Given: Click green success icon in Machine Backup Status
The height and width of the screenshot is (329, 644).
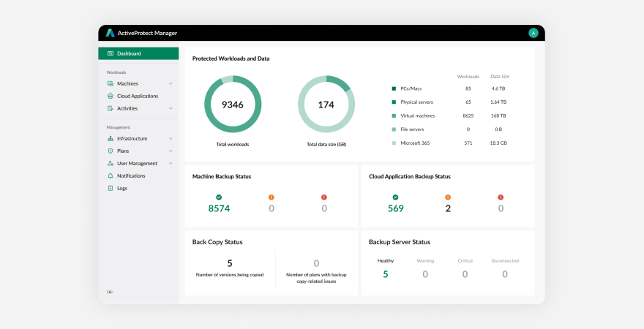Looking at the screenshot, I should (218, 197).
